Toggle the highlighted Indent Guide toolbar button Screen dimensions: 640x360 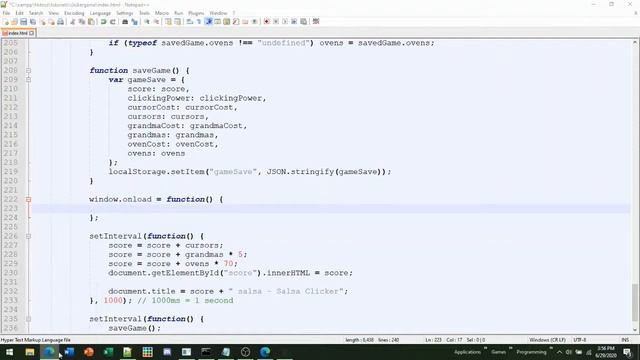(x=209, y=22)
